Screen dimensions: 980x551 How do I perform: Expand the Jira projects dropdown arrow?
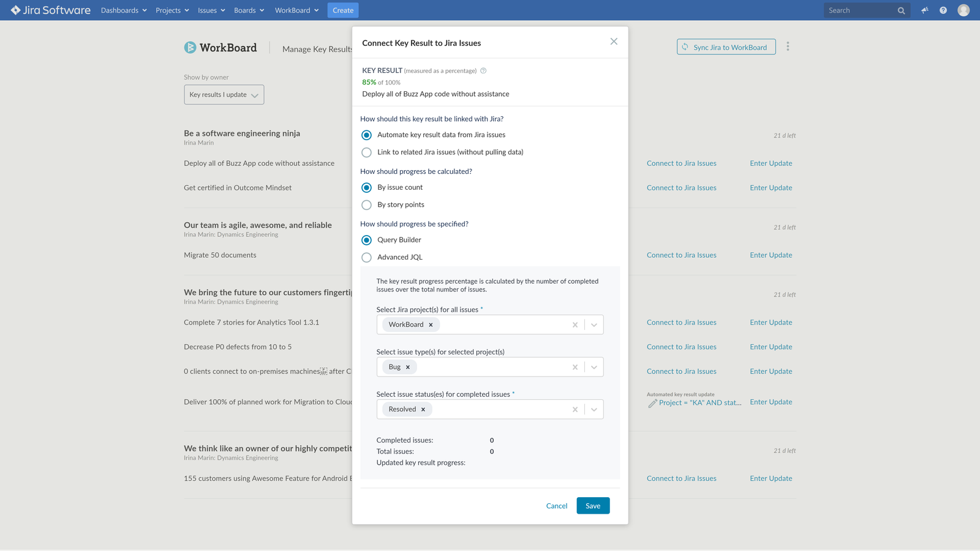click(594, 324)
